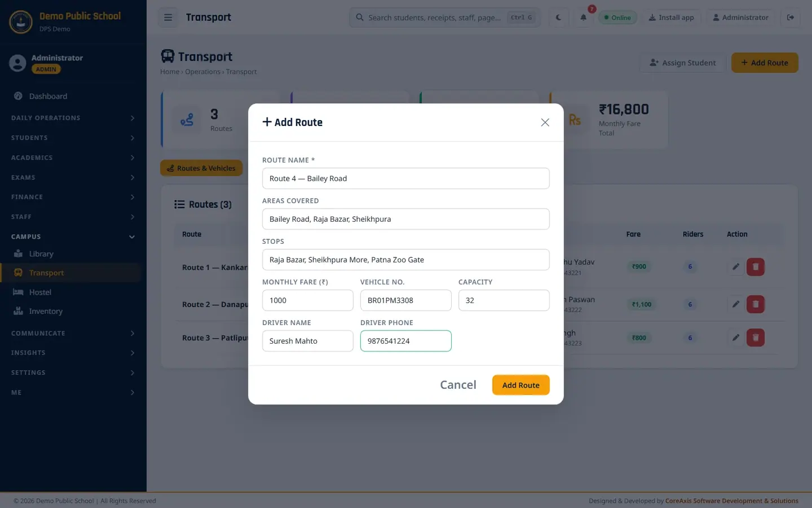Expand the Settings section
This screenshot has width=812, height=508.
click(x=73, y=373)
